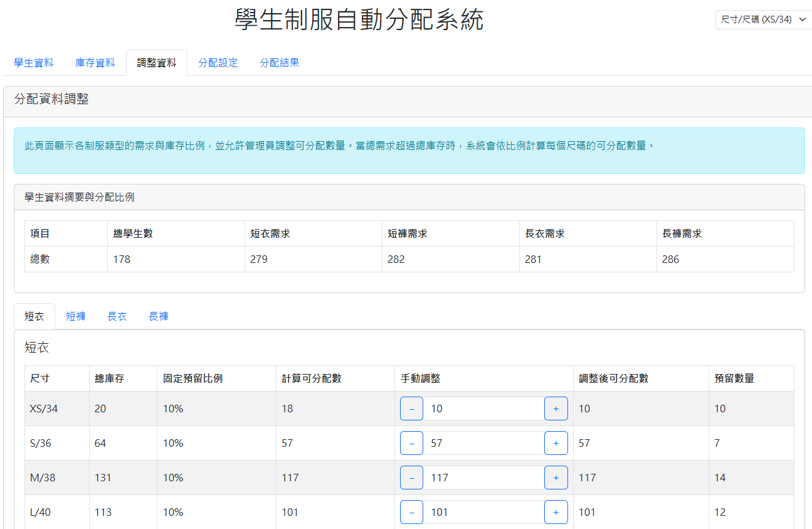Click the XS/34 adjustment input field
Image resolution: width=812 pixels, height=529 pixels.
point(483,408)
